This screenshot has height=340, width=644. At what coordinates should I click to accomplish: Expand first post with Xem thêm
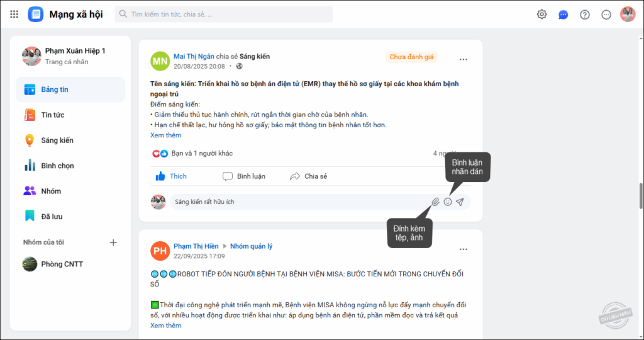[165, 135]
